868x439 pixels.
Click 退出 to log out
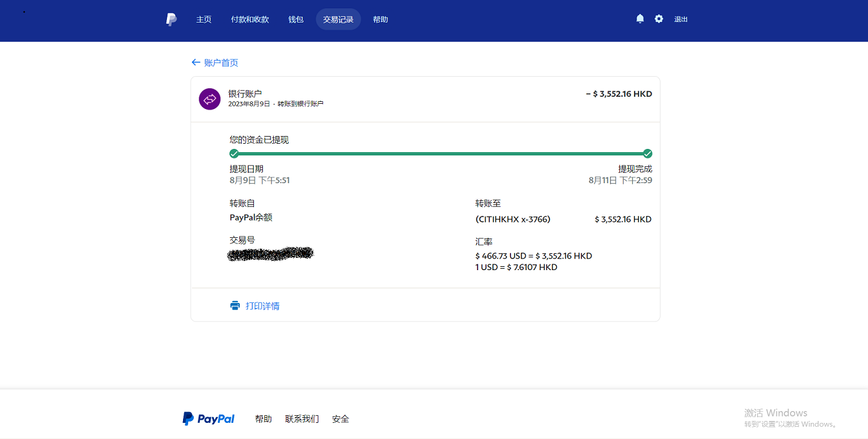681,19
